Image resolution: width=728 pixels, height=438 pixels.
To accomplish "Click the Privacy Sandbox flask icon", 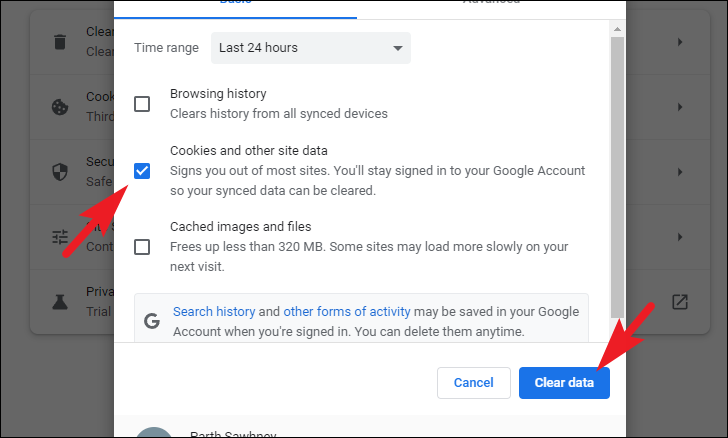I will coord(60,301).
